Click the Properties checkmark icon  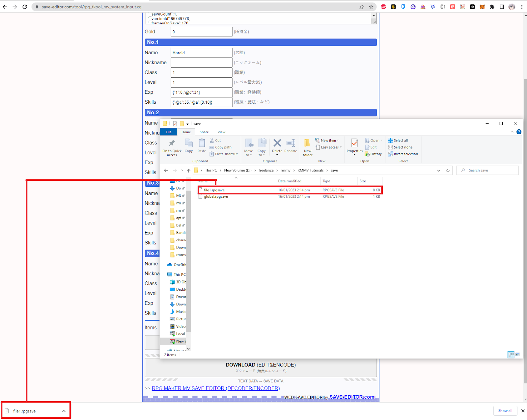pyautogui.click(x=354, y=143)
